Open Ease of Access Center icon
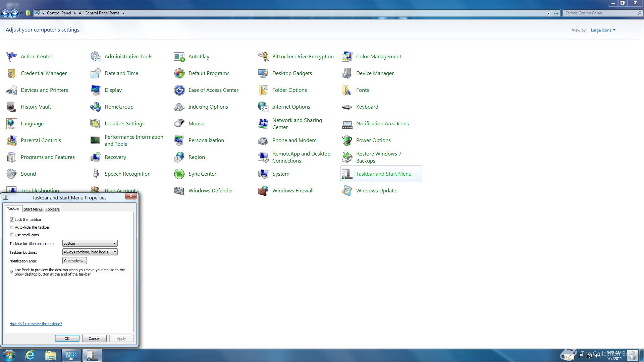This screenshot has height=362, width=644. [179, 90]
